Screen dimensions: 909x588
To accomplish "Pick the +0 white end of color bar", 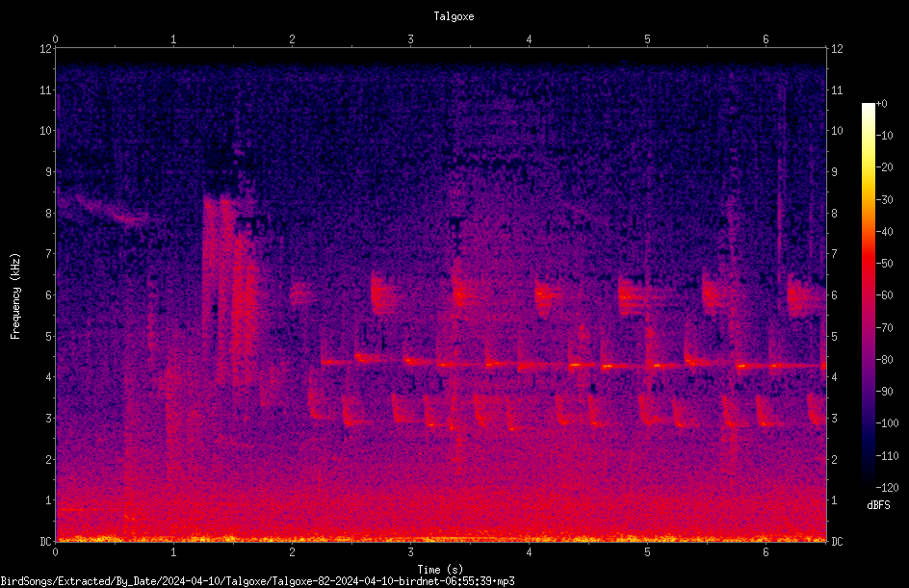I will [x=868, y=107].
